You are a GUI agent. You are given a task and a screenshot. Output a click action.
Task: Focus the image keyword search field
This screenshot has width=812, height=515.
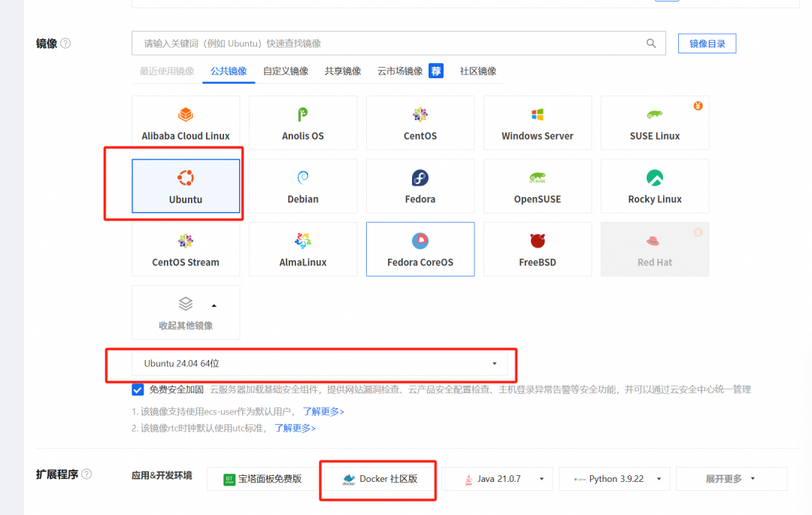tap(398, 44)
